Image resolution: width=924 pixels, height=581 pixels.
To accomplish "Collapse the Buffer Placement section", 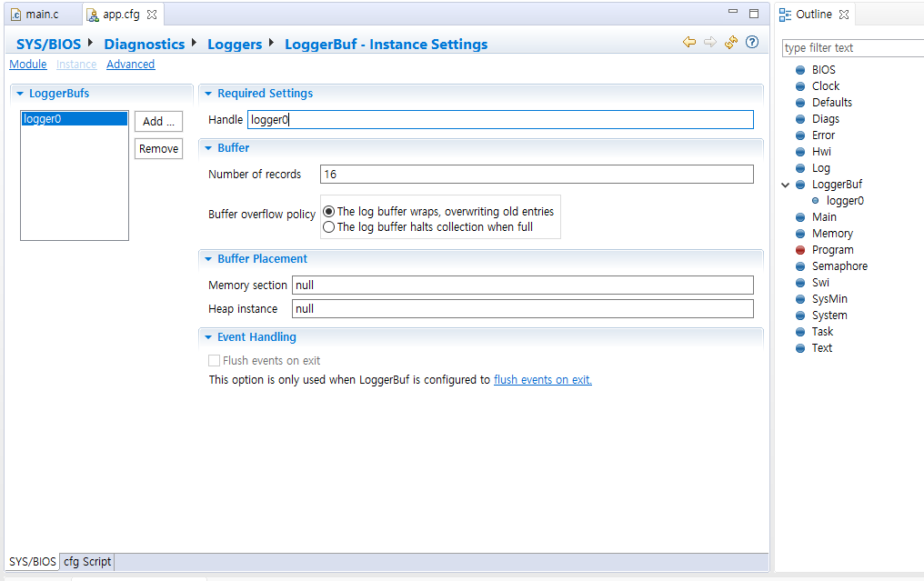I will 208,259.
